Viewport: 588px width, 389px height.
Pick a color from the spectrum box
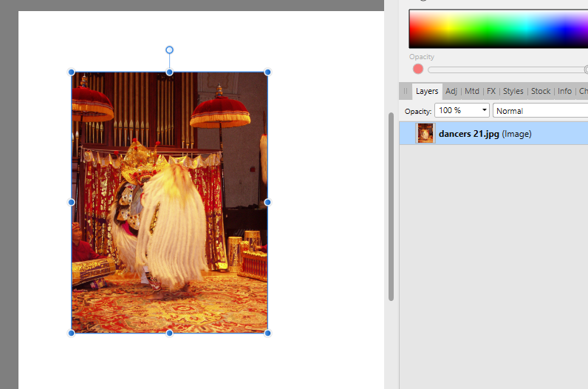click(x=498, y=29)
